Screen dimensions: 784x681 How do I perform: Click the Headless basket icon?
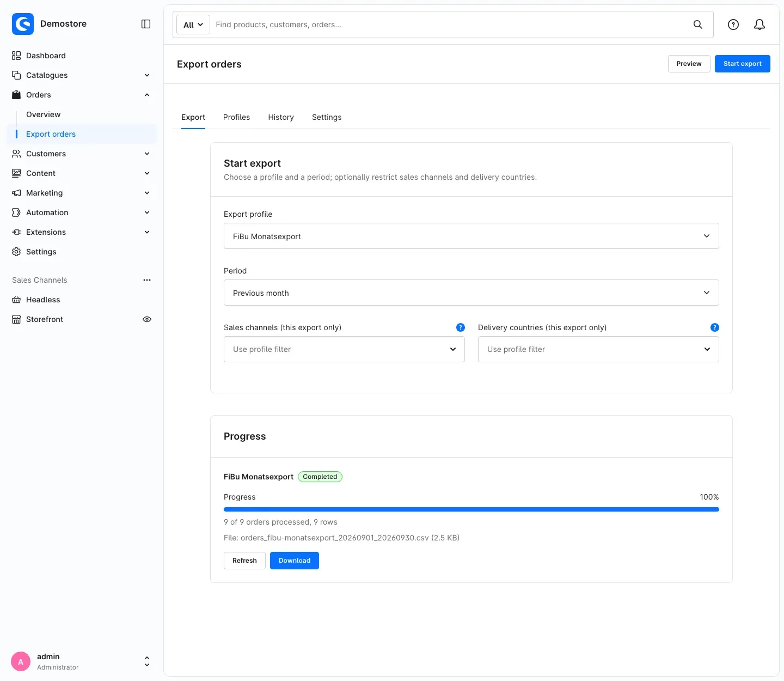pyautogui.click(x=16, y=300)
